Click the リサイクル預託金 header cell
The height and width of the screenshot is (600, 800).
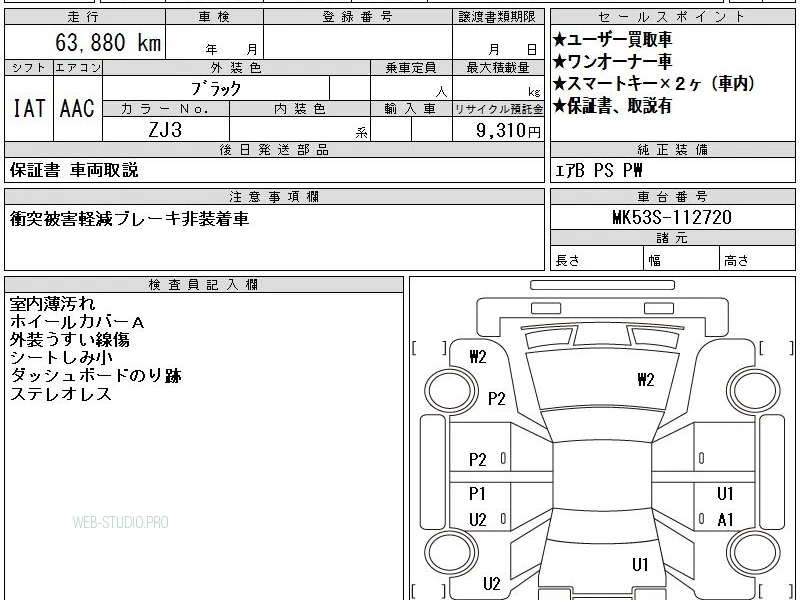pyautogui.click(x=498, y=109)
